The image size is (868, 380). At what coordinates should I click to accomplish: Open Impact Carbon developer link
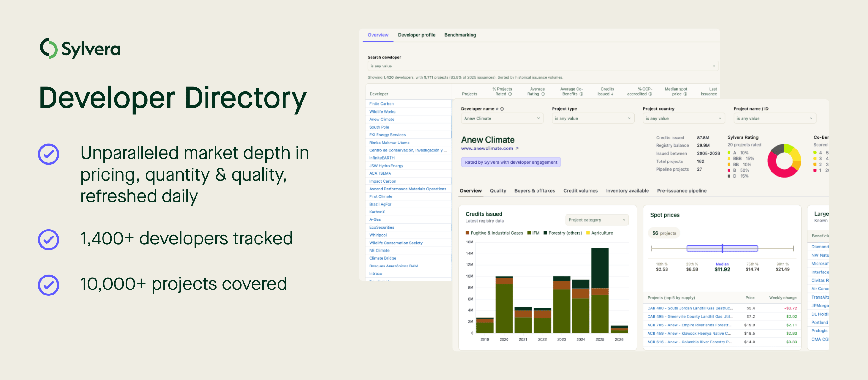click(x=383, y=181)
